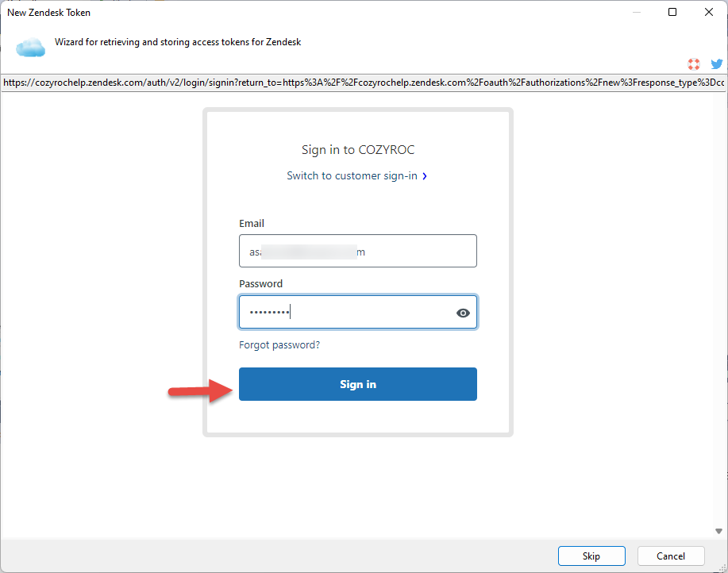Click the wizard description text

tap(178, 42)
